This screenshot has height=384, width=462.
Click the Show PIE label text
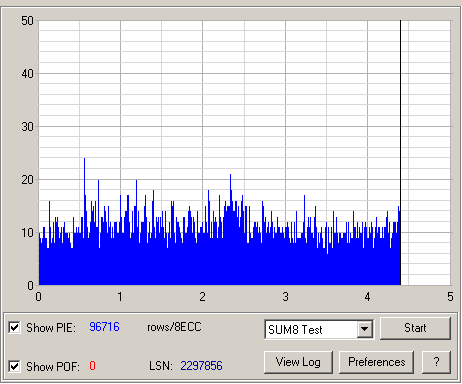pyautogui.click(x=51, y=328)
